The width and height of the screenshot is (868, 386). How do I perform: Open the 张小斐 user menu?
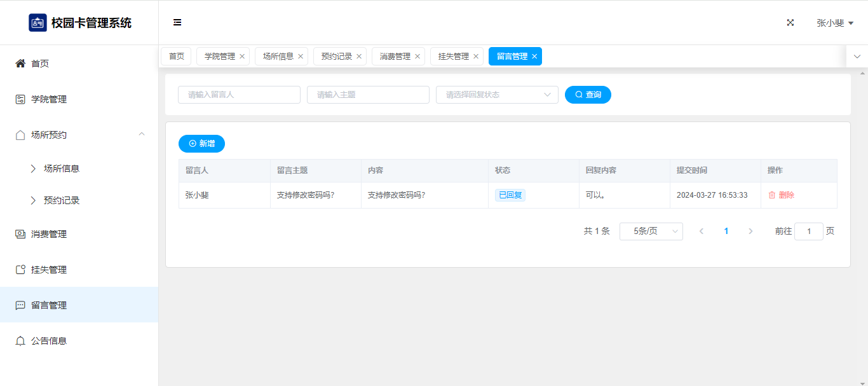834,23
